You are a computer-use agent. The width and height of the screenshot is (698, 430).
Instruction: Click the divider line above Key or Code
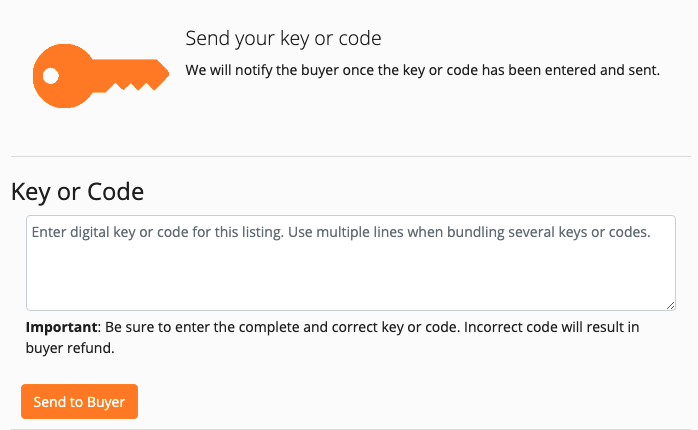tap(350, 156)
